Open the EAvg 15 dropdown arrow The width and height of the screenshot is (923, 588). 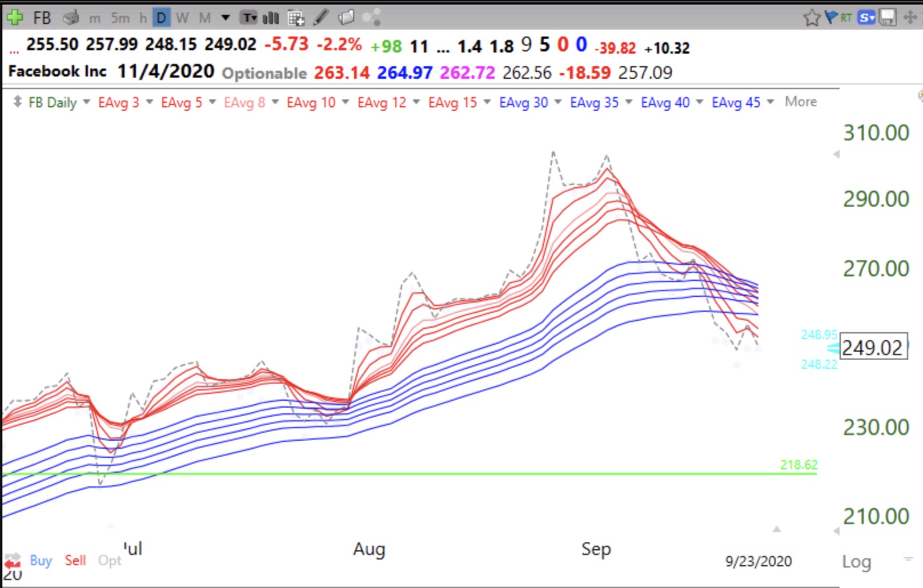(487, 102)
